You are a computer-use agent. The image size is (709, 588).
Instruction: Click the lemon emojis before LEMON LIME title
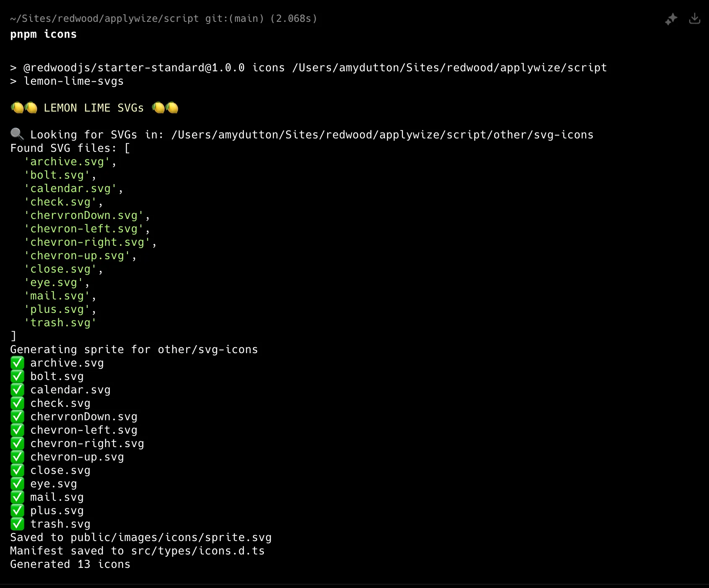(x=24, y=108)
